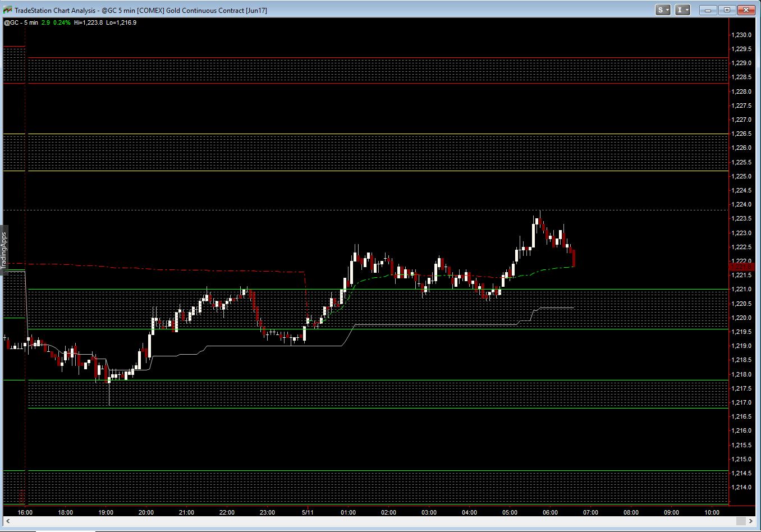Open the I interval linking dropdown
The height and width of the screenshot is (532, 761).
point(682,10)
